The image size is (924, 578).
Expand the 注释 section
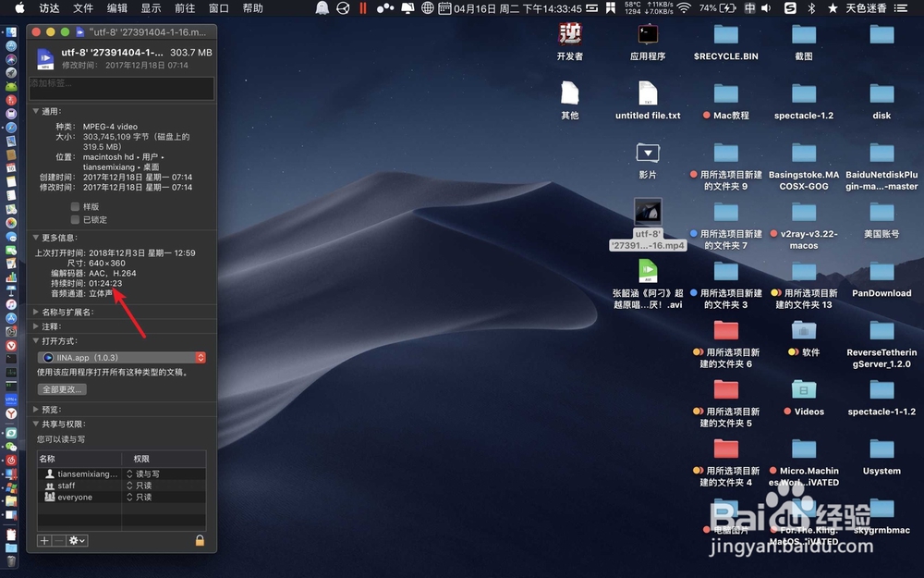(x=36, y=326)
